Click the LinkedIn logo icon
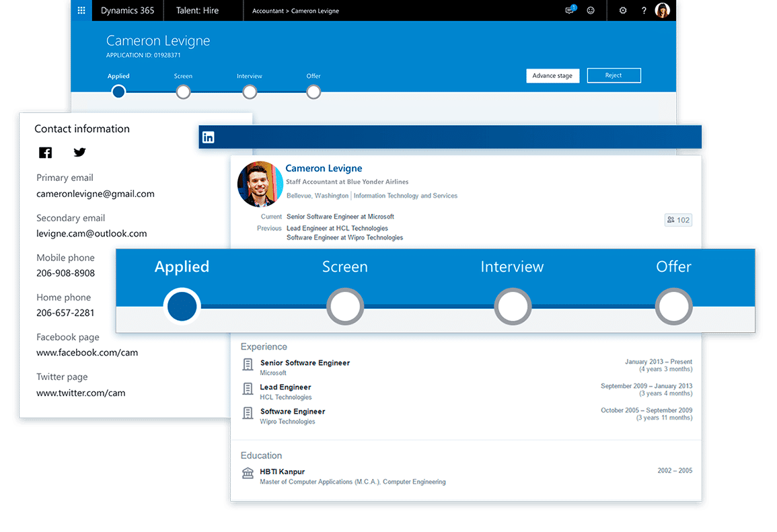The image size is (777, 532). point(208,137)
